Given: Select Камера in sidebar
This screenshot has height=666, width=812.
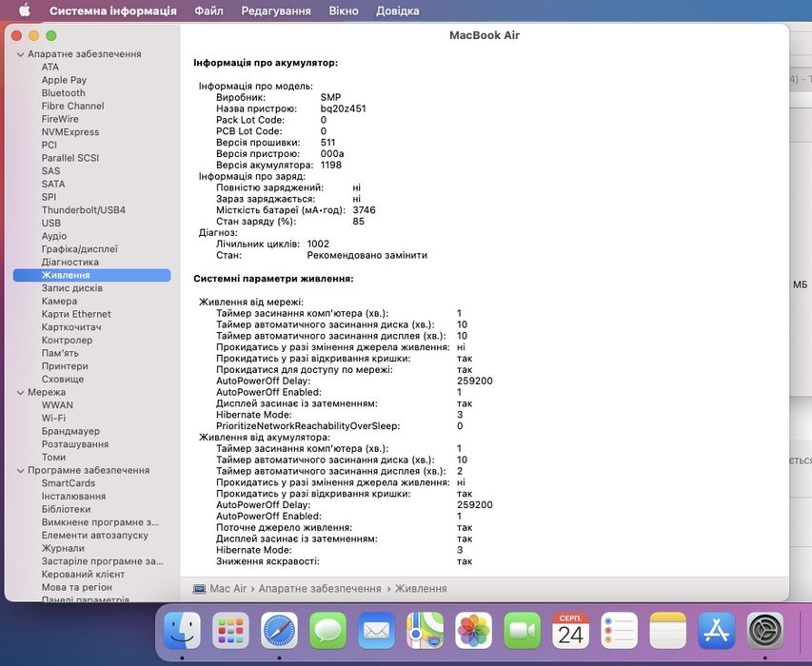Looking at the screenshot, I should point(60,302).
